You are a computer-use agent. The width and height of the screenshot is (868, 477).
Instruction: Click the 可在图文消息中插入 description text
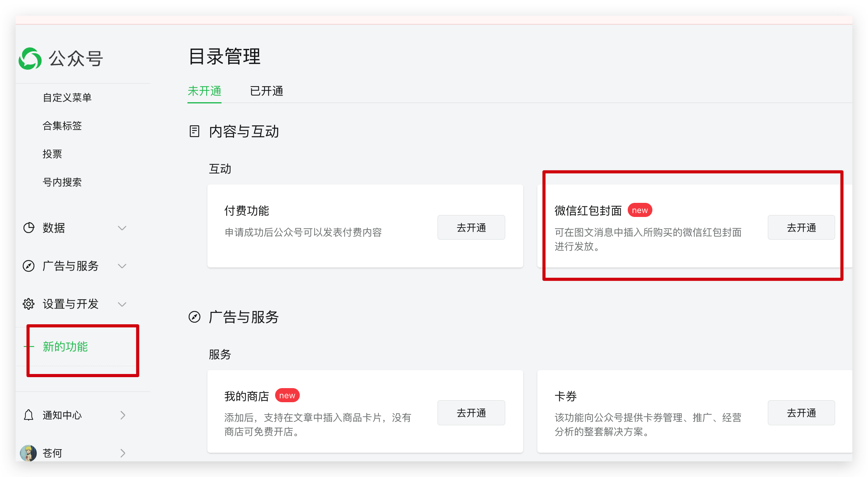click(648, 239)
